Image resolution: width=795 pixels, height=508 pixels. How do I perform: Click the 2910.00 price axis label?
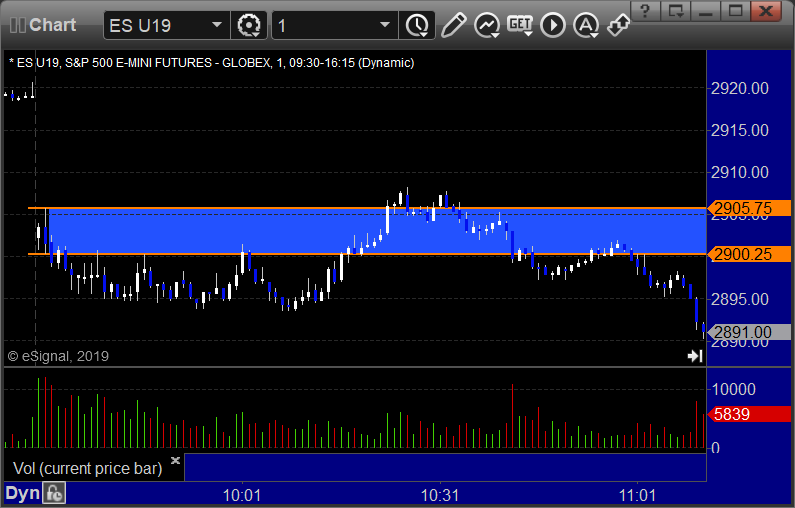[x=740, y=172]
